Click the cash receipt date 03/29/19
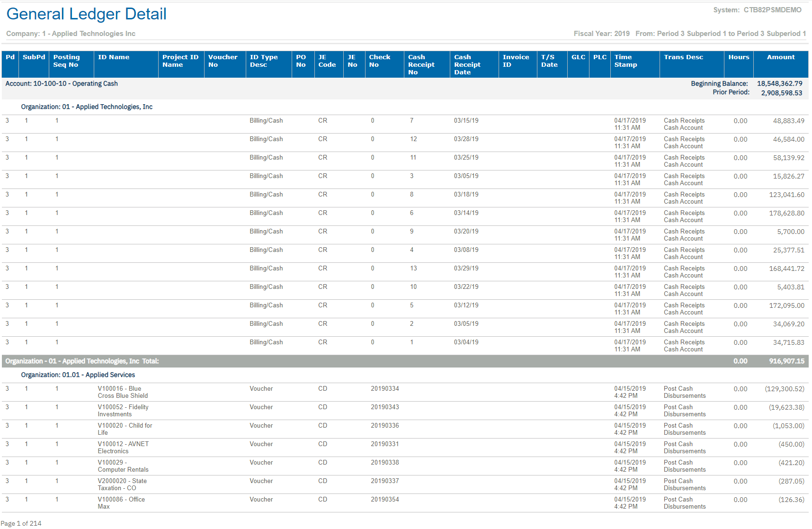 (x=466, y=269)
